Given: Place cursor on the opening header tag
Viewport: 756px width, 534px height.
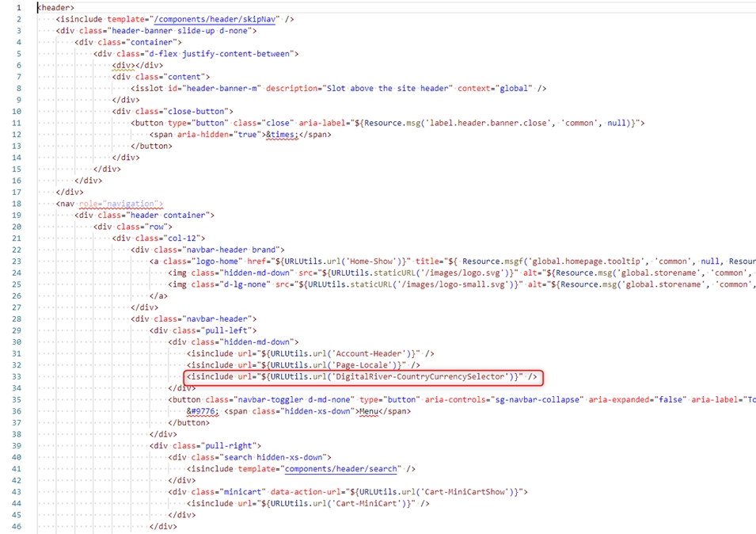Looking at the screenshot, I should point(56,8).
